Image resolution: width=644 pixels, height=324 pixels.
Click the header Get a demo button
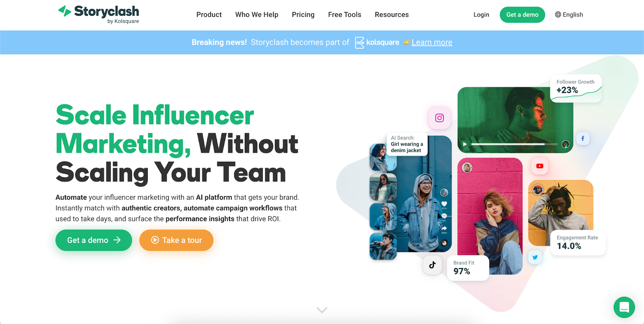(522, 14)
